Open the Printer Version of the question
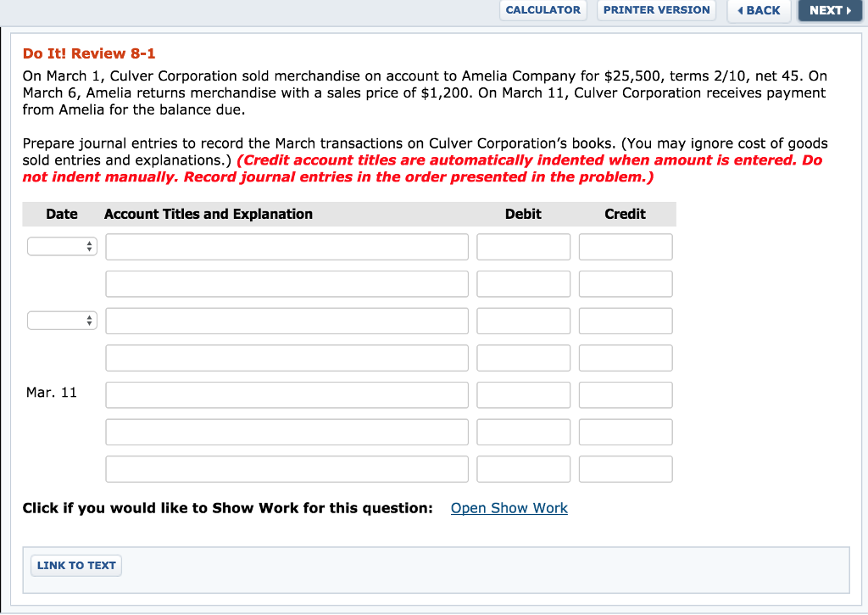Screen dimensions: 868x615 point(656,10)
